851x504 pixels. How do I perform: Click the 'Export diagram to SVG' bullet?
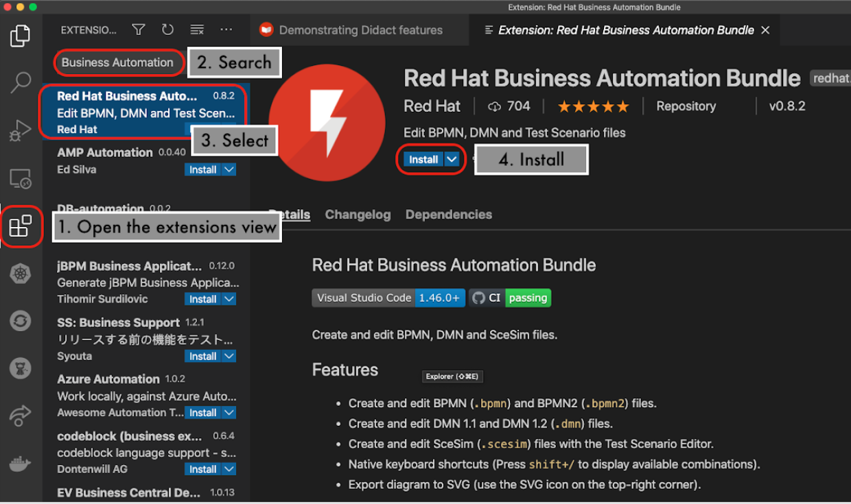point(524,485)
